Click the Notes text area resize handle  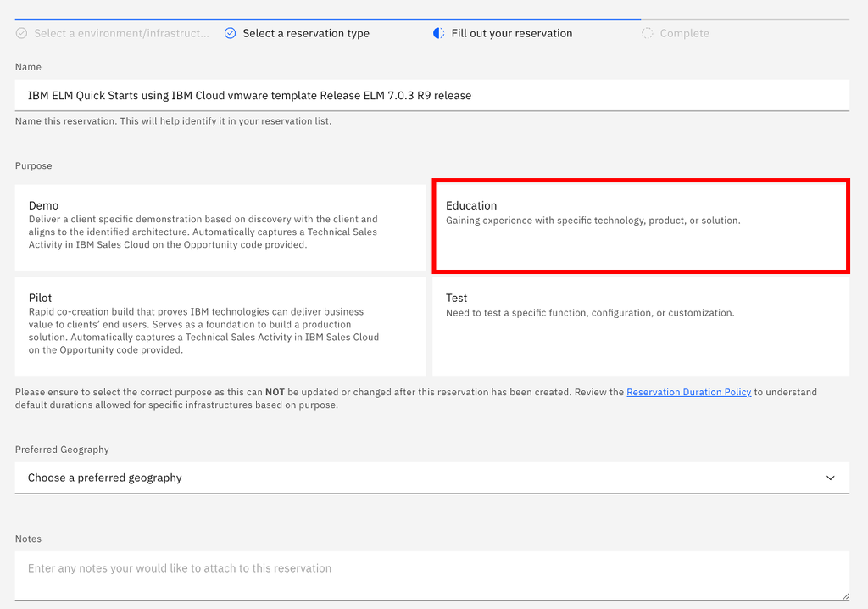(845, 595)
